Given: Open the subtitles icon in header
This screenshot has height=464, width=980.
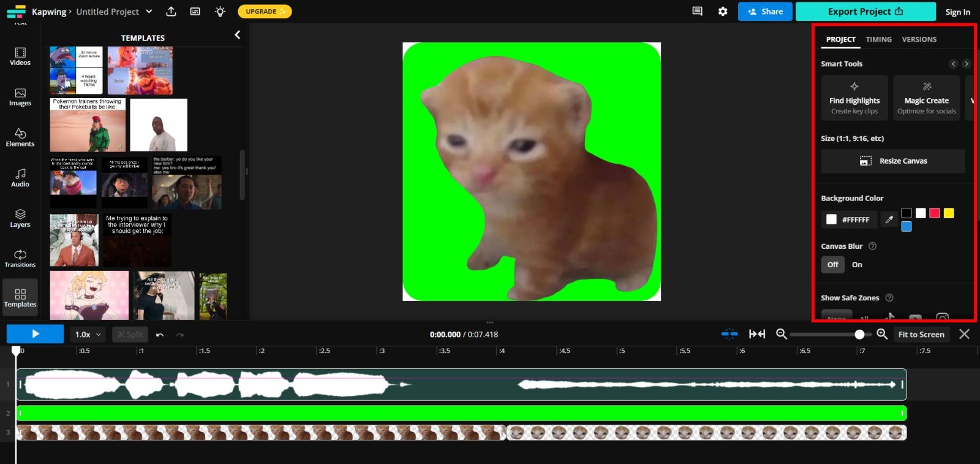Looking at the screenshot, I should coord(195,12).
